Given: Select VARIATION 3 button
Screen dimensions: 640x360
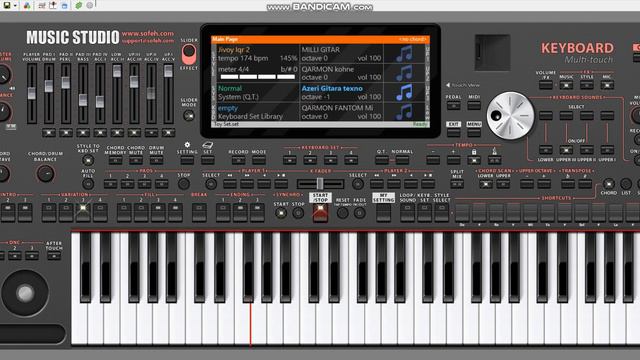Looking at the screenshot, I should coord(83,213).
